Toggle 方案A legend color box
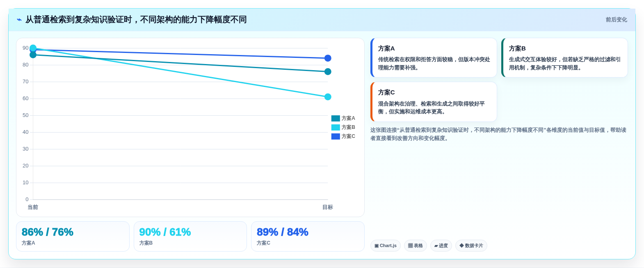Viewport: 644px width, 268px height. [x=336, y=118]
